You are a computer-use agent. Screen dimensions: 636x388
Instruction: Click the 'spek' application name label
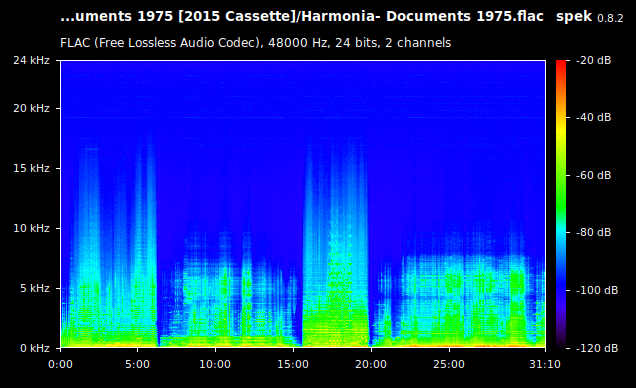pos(574,17)
